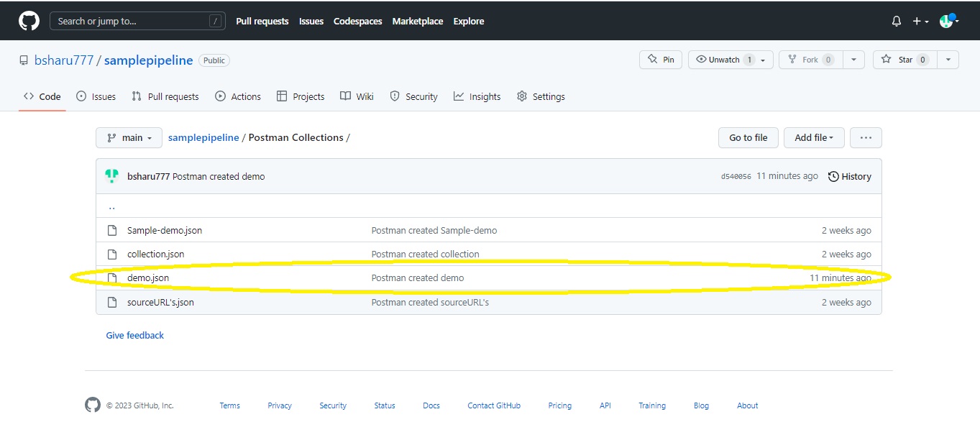Open the Insights tab
980x445 pixels.
pyautogui.click(x=477, y=96)
